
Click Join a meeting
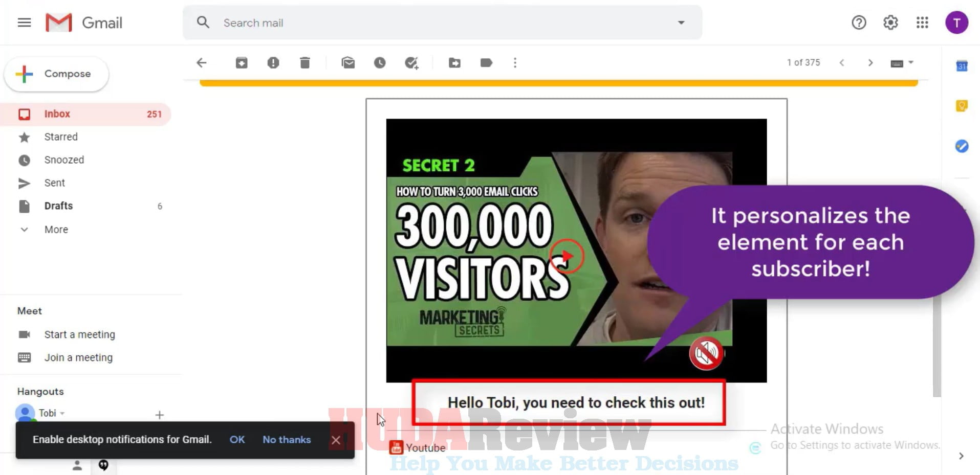(78, 357)
